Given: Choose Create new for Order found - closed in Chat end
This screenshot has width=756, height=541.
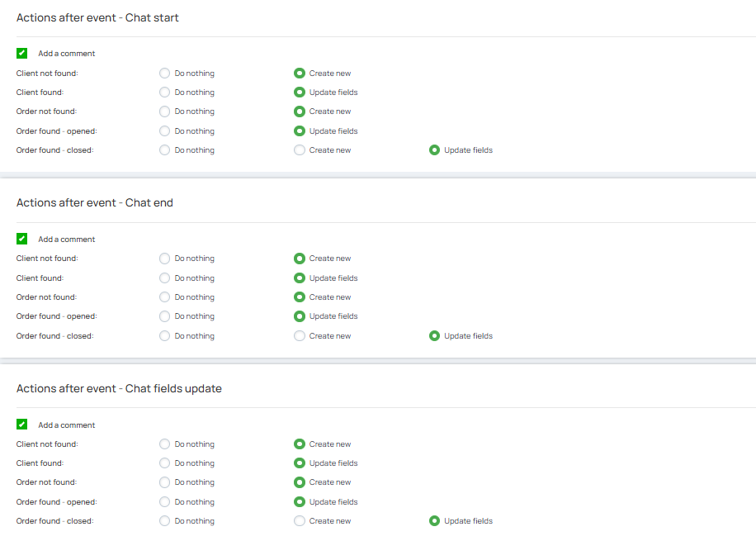Looking at the screenshot, I should (300, 336).
